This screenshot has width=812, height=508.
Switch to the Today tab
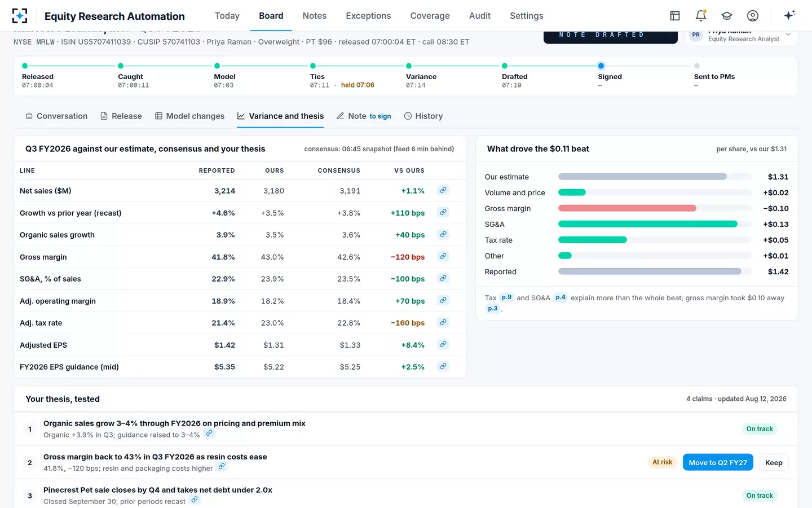coord(227,16)
